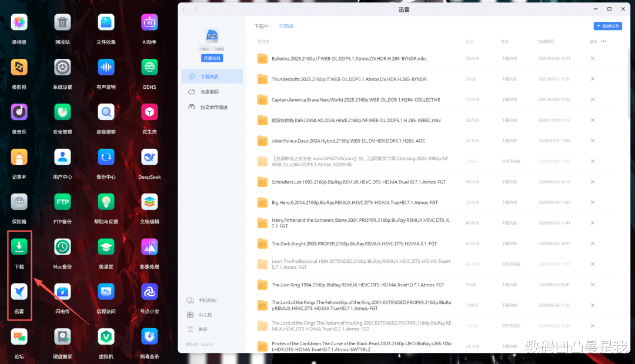635x364 pixels.
Task: Open the 保险箱 safe box app
Action: point(19,202)
